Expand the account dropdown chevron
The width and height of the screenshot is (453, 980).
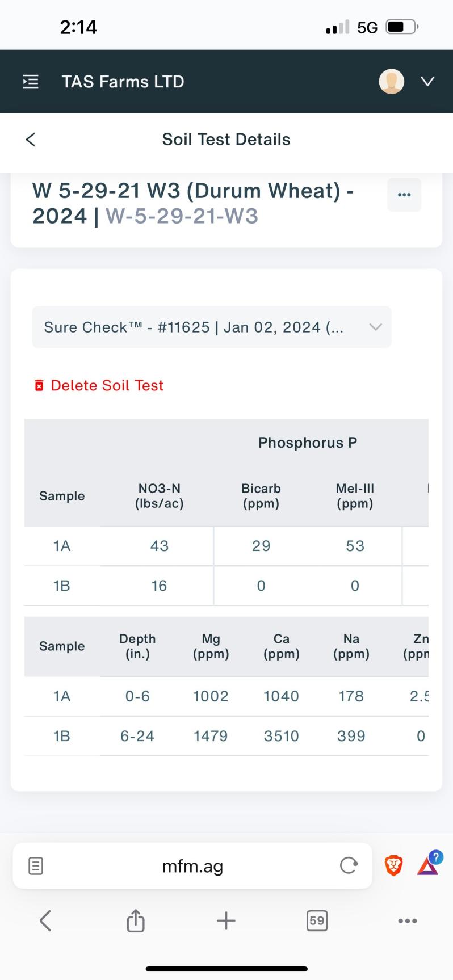tap(427, 82)
